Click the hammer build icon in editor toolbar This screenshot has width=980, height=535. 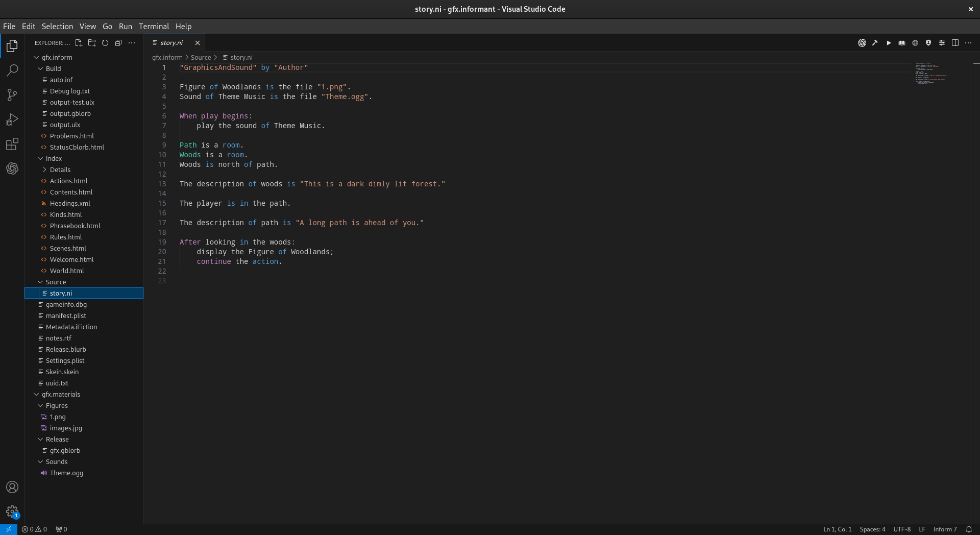[875, 43]
